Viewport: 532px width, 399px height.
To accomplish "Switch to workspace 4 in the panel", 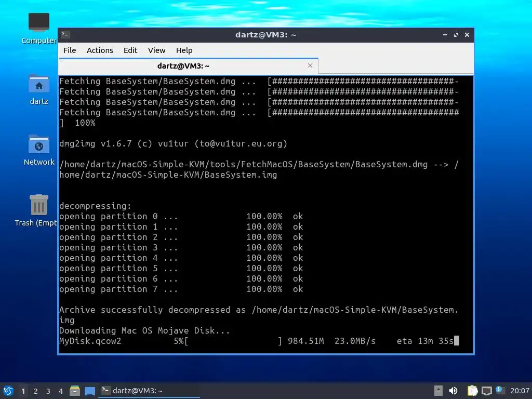I will tap(61, 391).
